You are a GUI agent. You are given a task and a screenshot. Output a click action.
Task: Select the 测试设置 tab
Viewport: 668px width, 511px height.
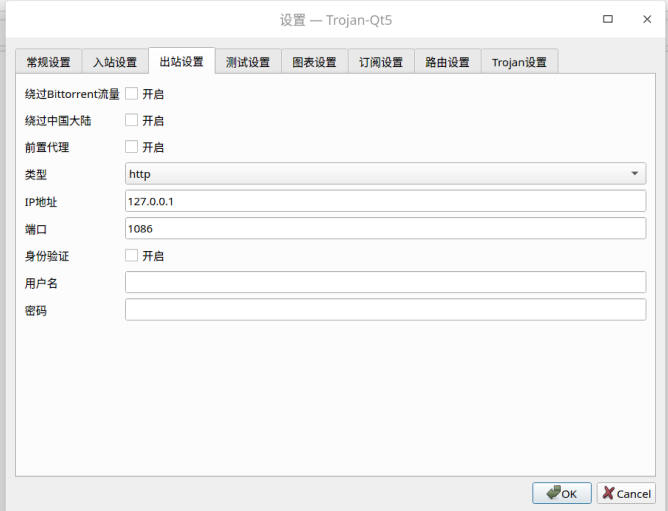pos(247,62)
